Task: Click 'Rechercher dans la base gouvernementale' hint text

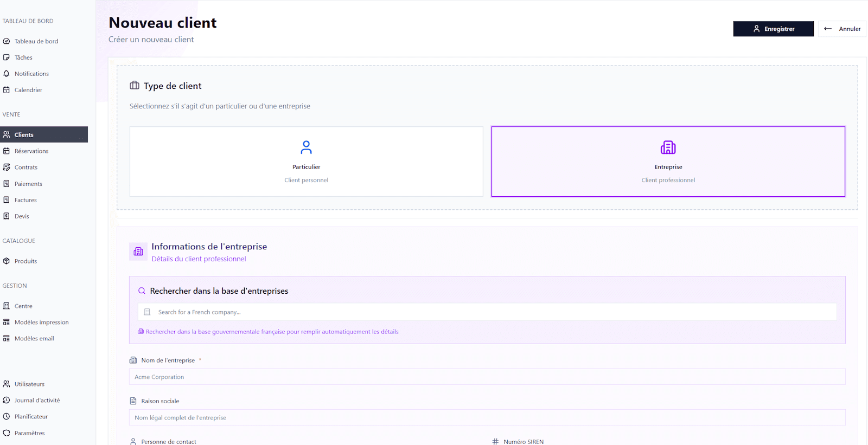Action: pos(272,332)
